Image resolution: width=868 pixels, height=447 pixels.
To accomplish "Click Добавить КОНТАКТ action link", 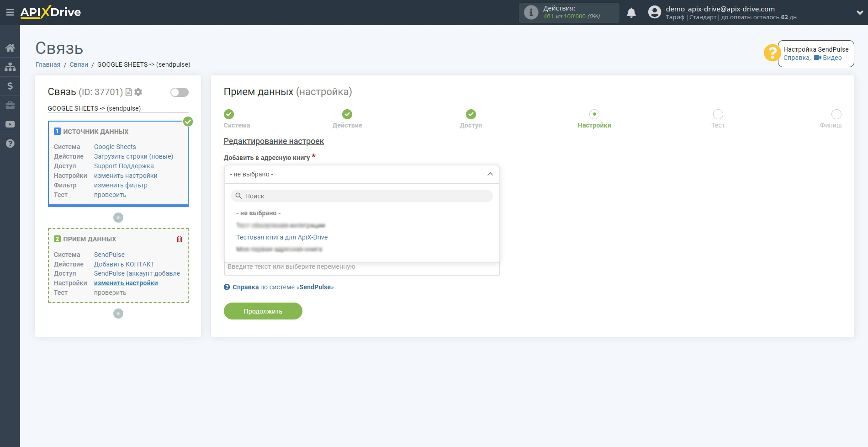I will point(124,264).
